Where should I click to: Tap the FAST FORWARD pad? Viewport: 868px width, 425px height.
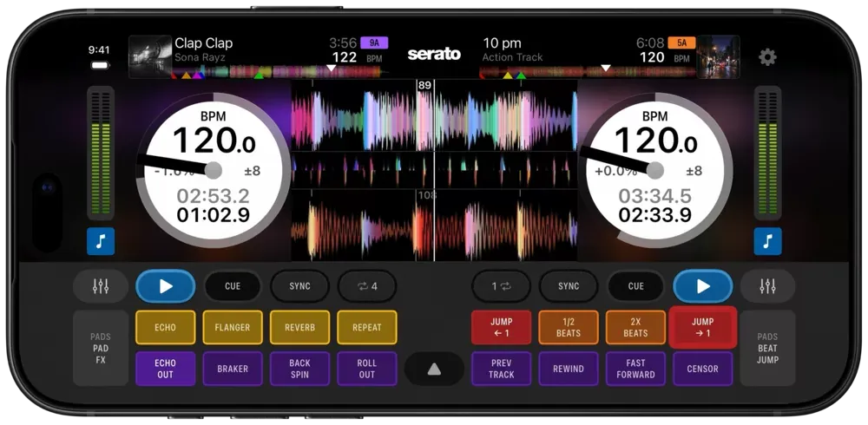[635, 369]
